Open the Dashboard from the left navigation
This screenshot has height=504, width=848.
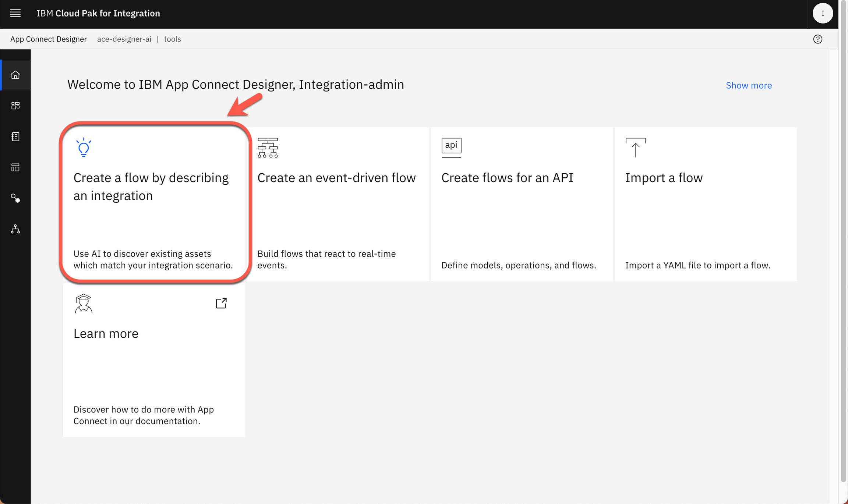[x=15, y=106]
